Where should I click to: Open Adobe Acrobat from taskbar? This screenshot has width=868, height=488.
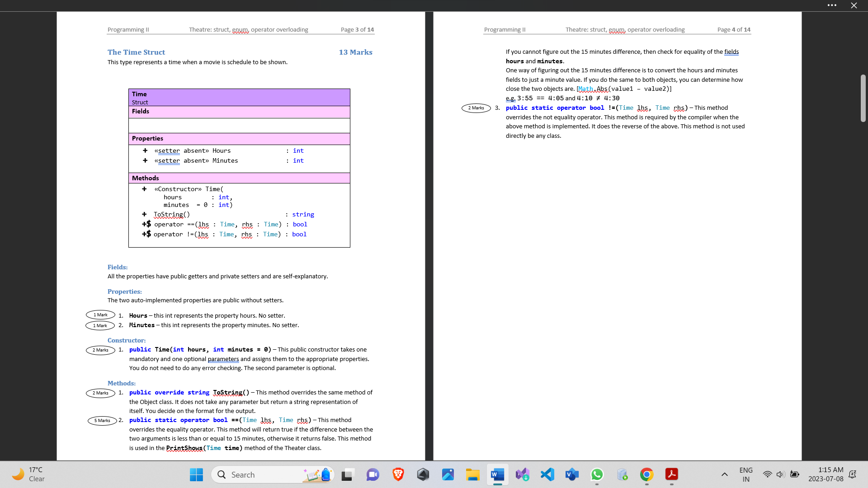pyautogui.click(x=671, y=474)
